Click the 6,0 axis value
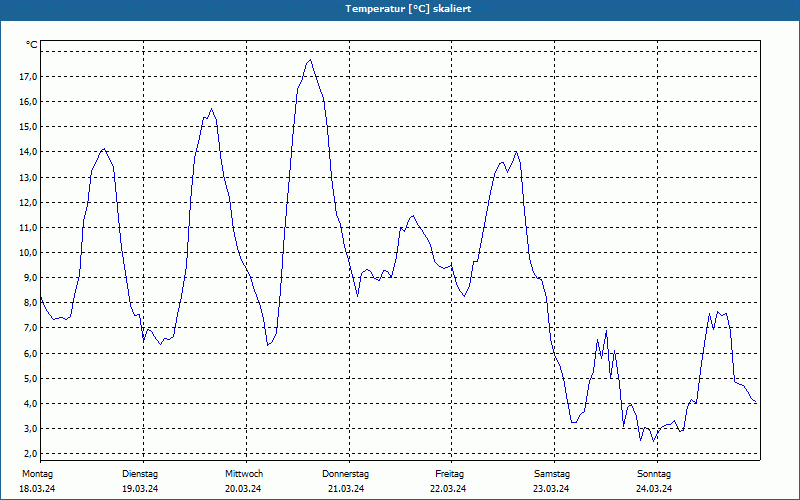Image resolution: width=800 pixels, height=500 pixels. click(x=30, y=354)
